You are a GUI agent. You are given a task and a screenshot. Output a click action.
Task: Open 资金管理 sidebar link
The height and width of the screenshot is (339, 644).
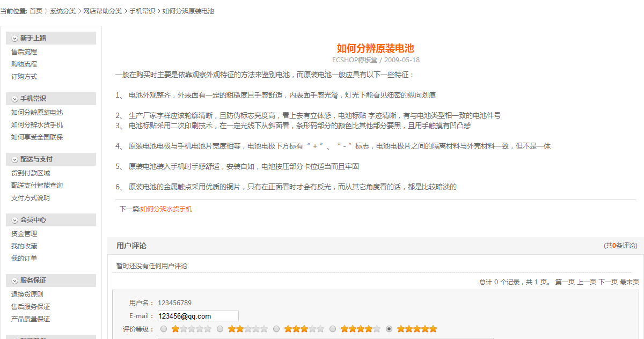pos(24,234)
